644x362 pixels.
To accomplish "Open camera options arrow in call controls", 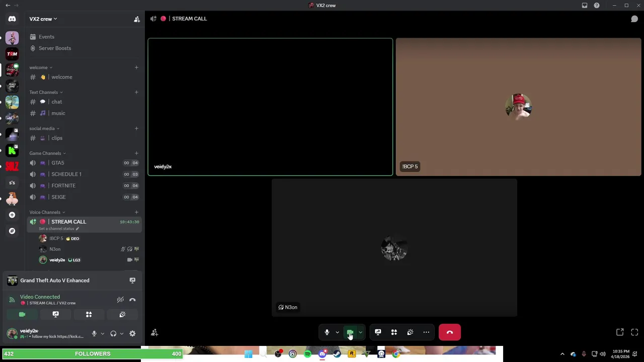I will [360, 332].
